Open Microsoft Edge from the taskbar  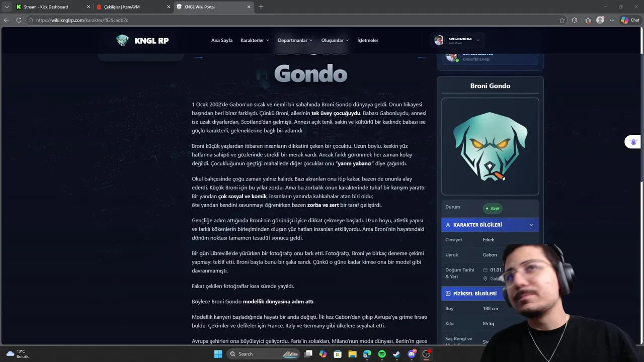[x=367, y=354]
